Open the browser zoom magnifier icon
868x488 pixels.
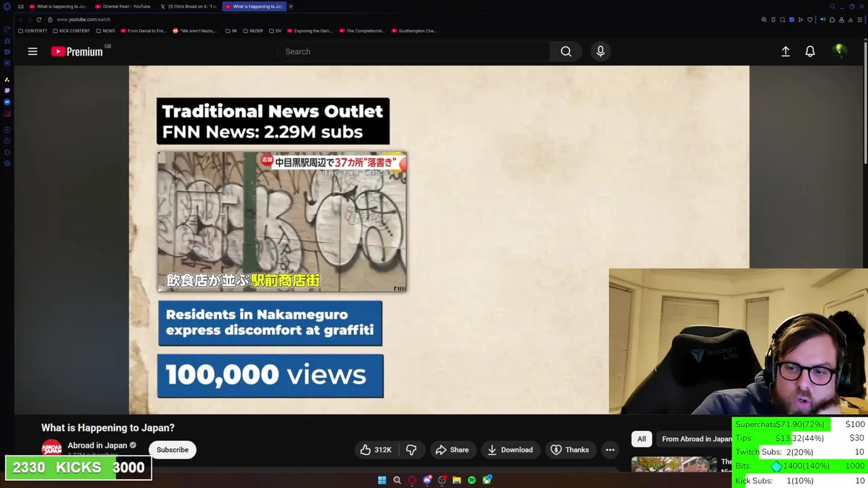tap(764, 20)
